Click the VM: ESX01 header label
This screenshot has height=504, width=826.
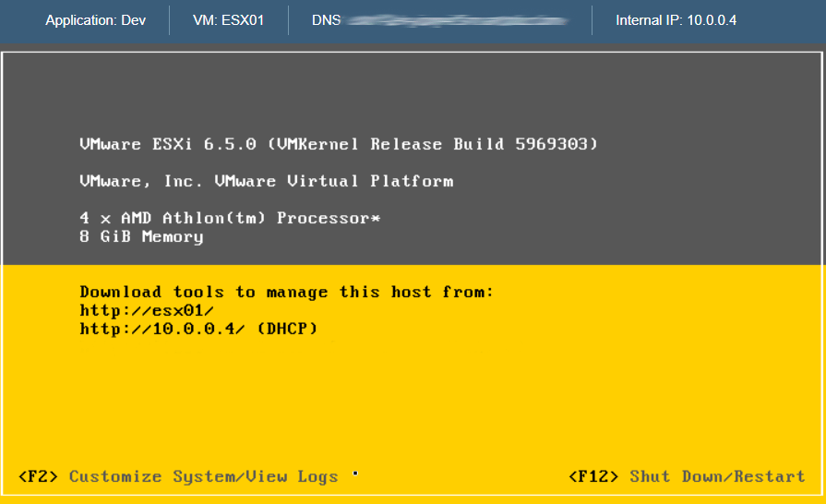pyautogui.click(x=228, y=20)
